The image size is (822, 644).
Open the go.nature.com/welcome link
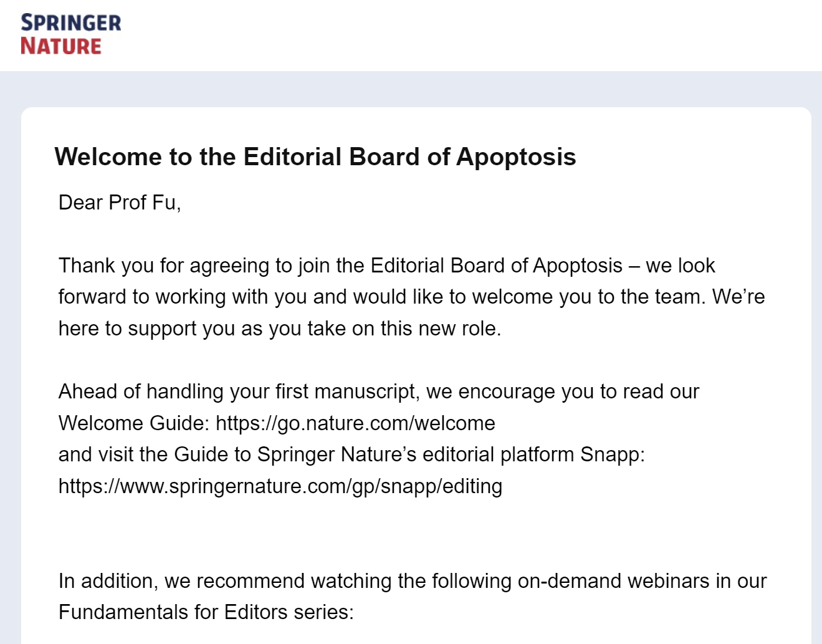[355, 423]
